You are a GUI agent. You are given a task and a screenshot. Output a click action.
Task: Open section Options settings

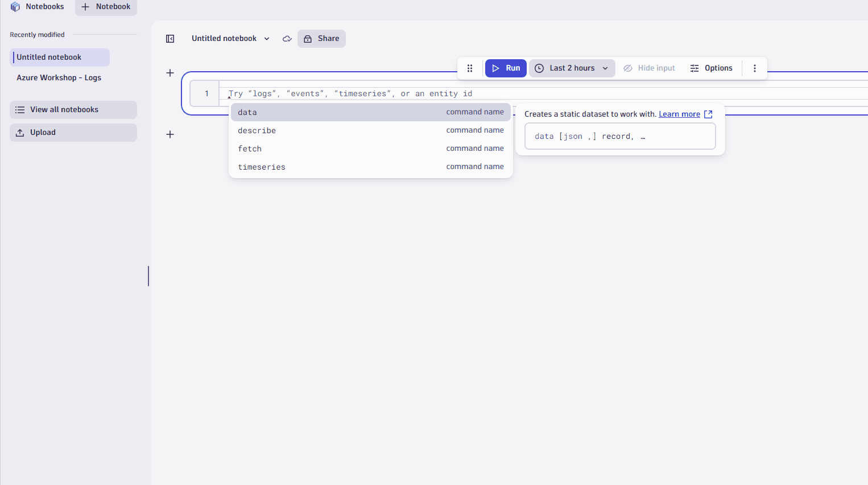711,68
